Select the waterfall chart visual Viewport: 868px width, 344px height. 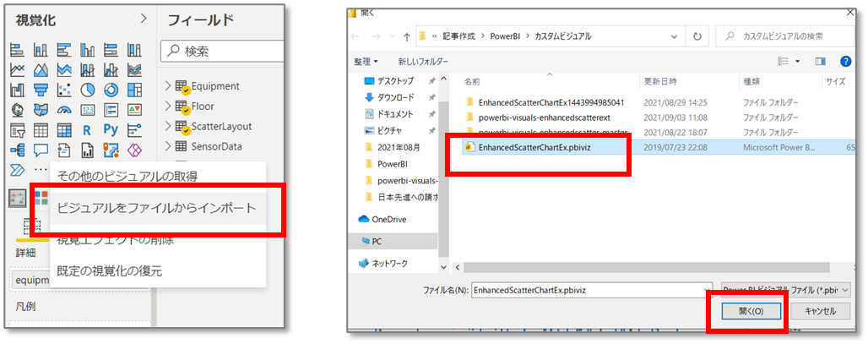click(x=18, y=90)
